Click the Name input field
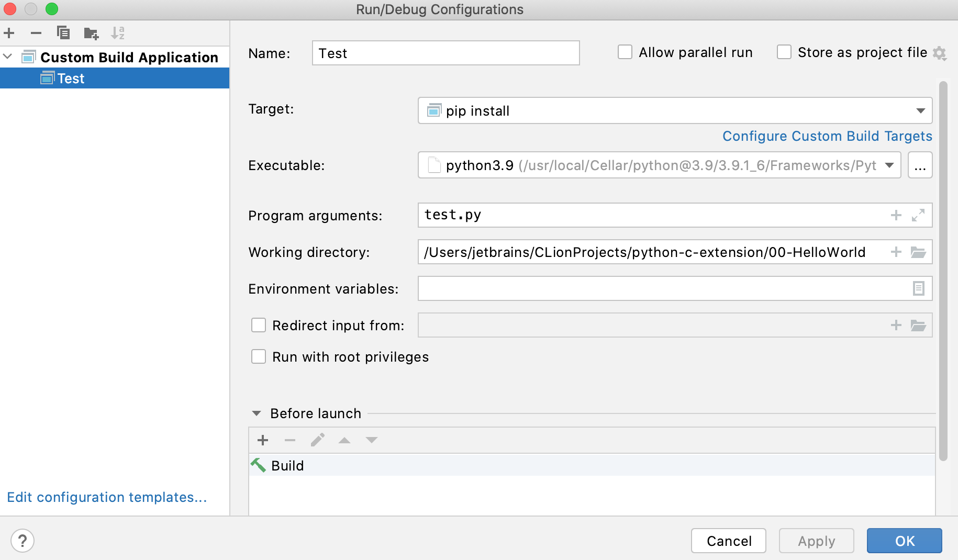This screenshot has height=560, width=958. point(445,53)
